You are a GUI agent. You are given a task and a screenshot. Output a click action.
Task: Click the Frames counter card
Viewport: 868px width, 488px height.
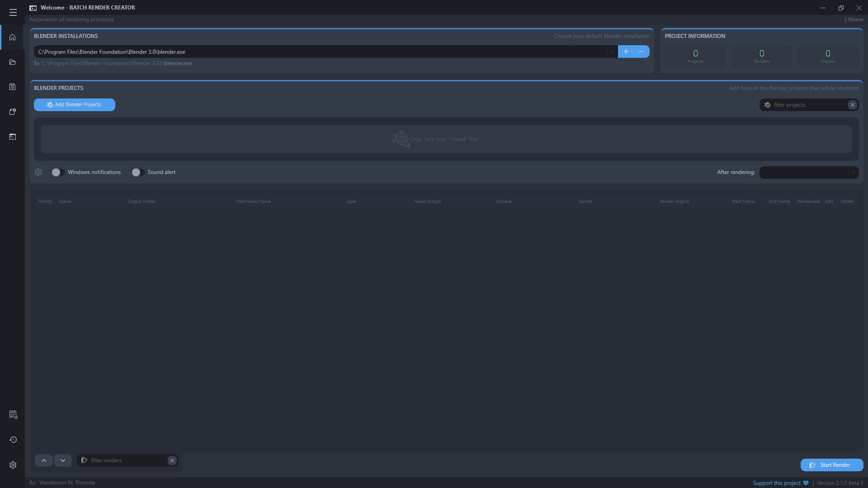[828, 56]
